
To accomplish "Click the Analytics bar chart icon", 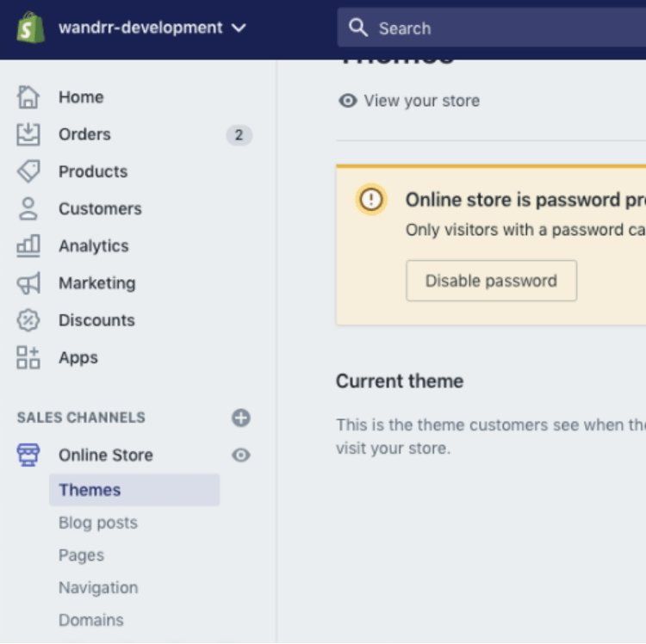I will pyautogui.click(x=28, y=245).
